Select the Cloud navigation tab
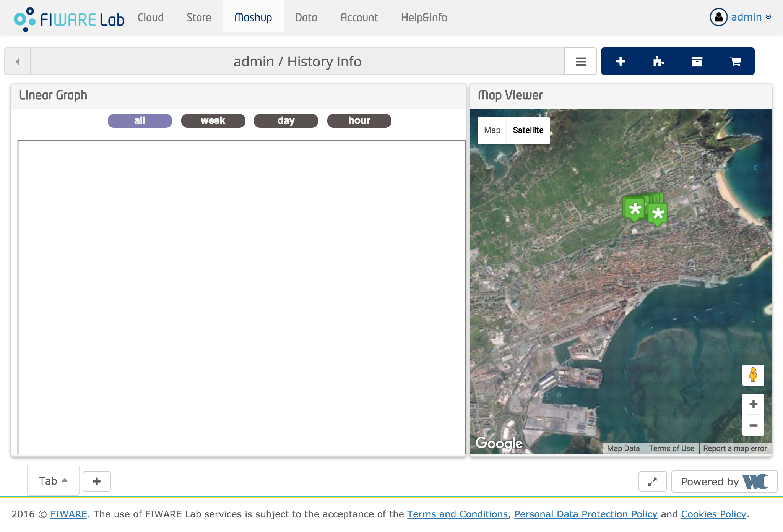 [150, 17]
